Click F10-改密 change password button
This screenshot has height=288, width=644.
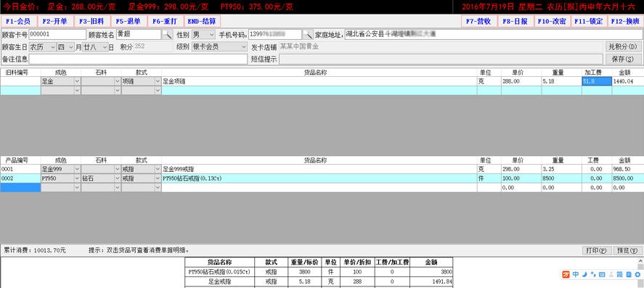[552, 21]
